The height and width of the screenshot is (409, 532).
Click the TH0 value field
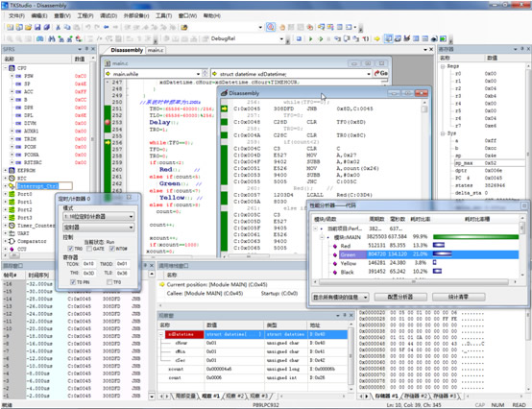click(x=88, y=273)
